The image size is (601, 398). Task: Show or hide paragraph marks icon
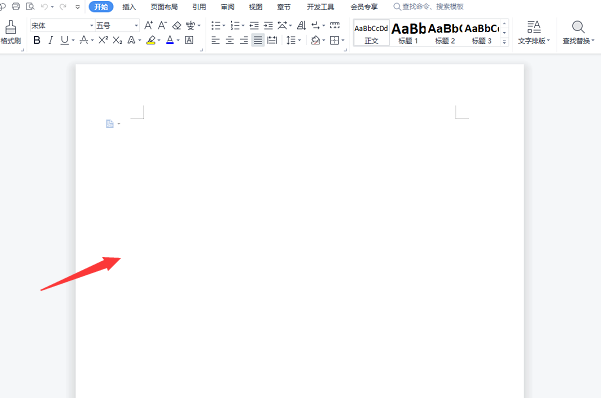(x=315, y=26)
